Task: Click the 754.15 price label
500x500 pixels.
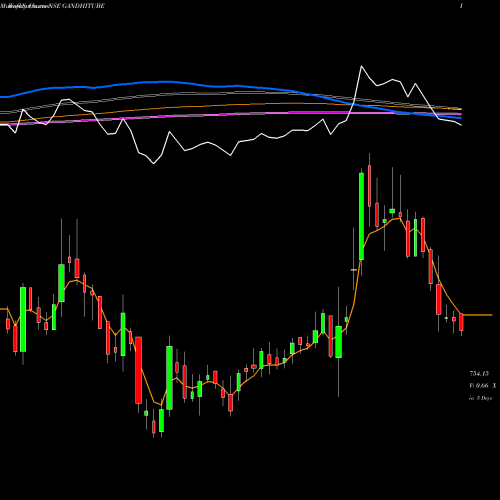Action: pyautogui.click(x=479, y=374)
